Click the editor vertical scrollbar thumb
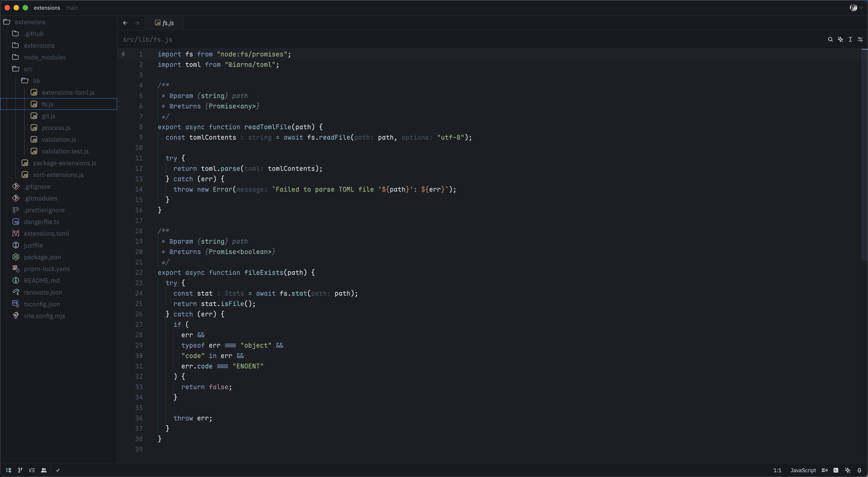Viewport: 868px width, 477px height. click(864, 155)
